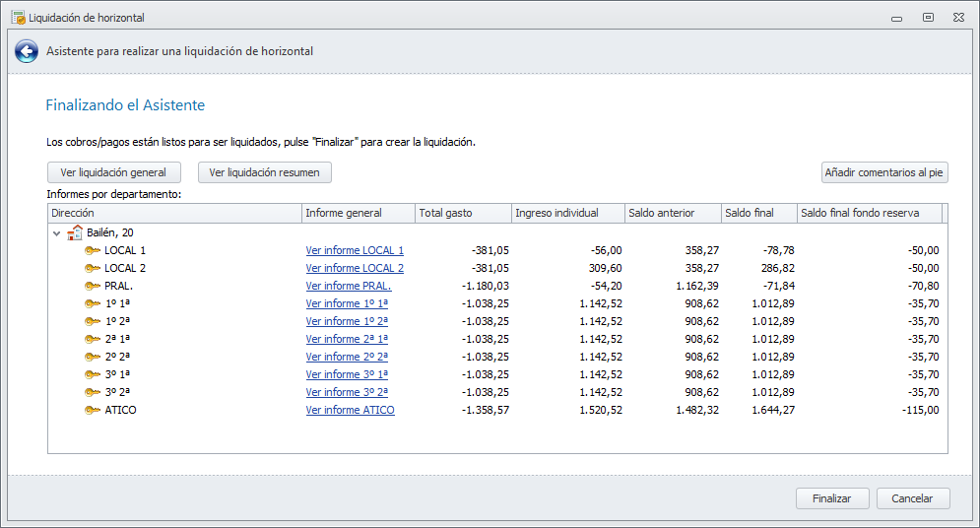Sort by the Dirección column header
This screenshot has width=980, height=528.
coord(174,213)
